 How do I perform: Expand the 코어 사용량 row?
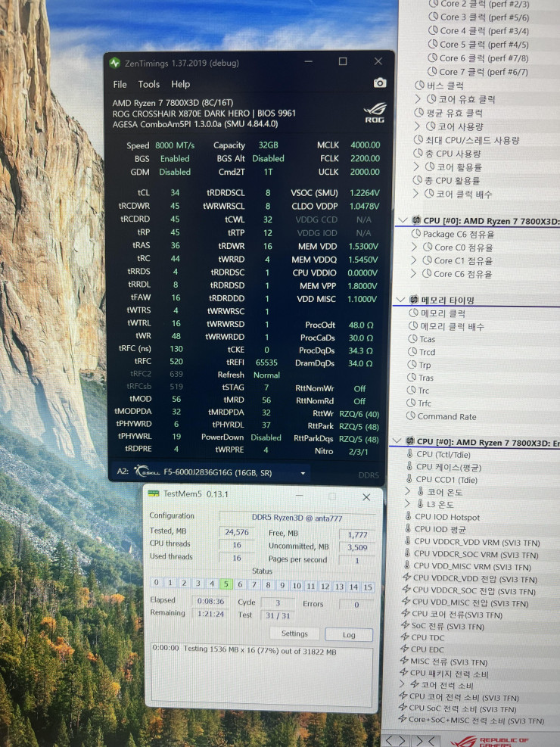click(417, 126)
